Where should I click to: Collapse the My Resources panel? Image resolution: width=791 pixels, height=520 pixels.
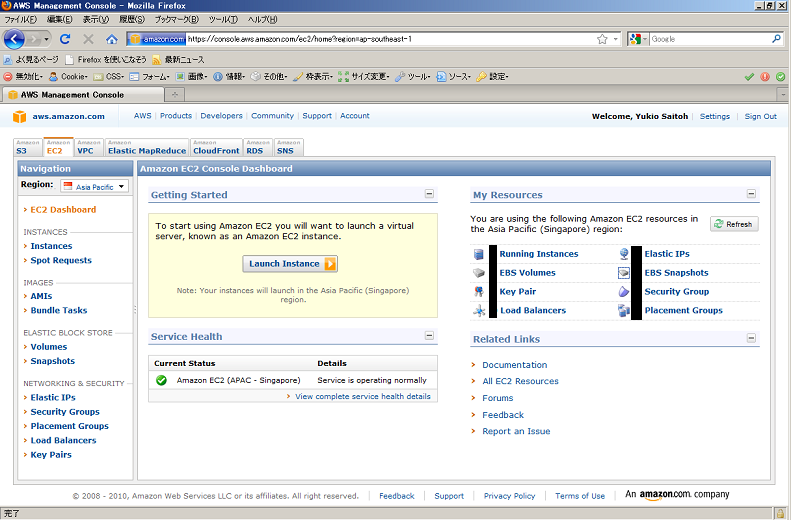pyautogui.click(x=751, y=195)
